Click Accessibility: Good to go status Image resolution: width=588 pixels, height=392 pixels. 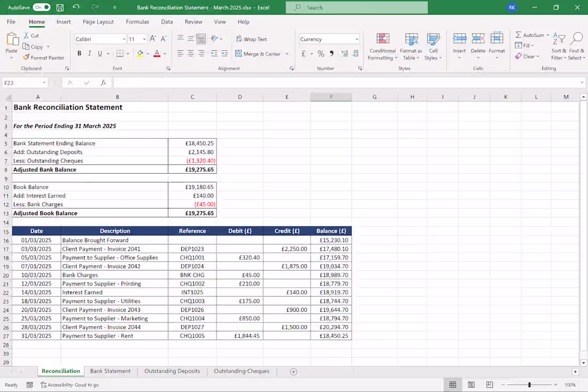[69, 385]
